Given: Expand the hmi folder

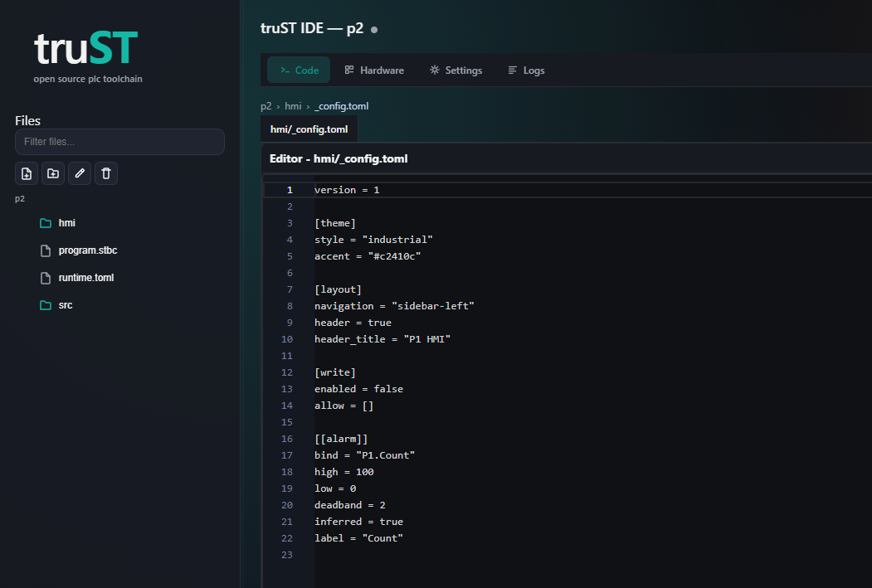Looking at the screenshot, I should (x=67, y=223).
